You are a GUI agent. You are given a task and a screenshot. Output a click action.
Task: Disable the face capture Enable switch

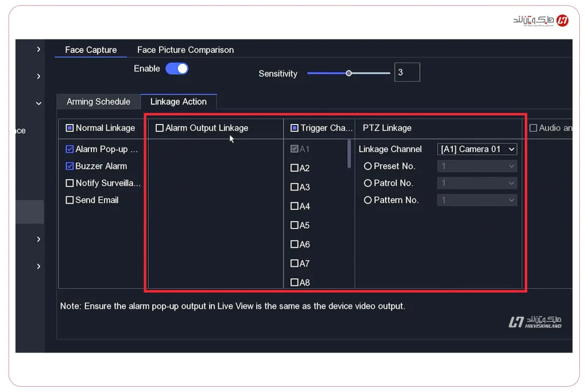tap(177, 68)
